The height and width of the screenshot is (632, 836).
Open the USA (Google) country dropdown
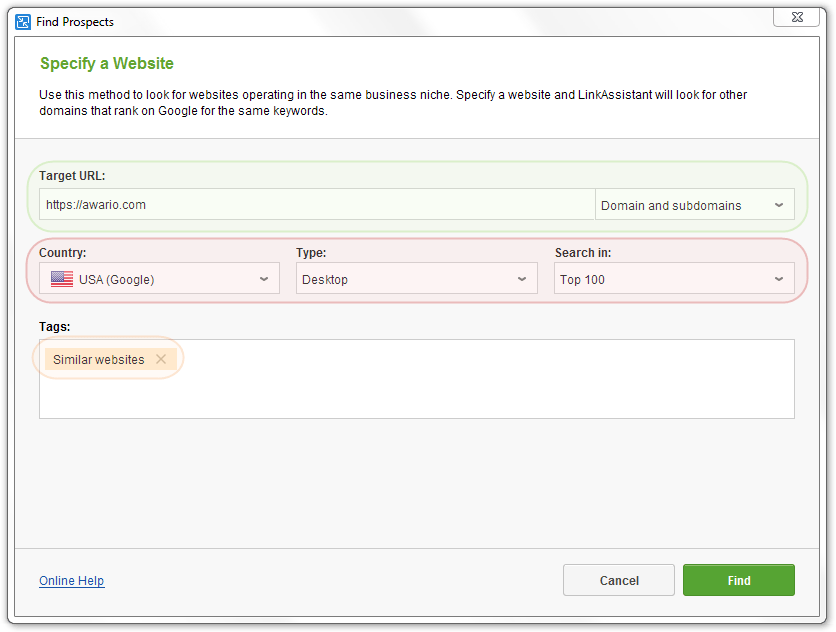(158, 280)
